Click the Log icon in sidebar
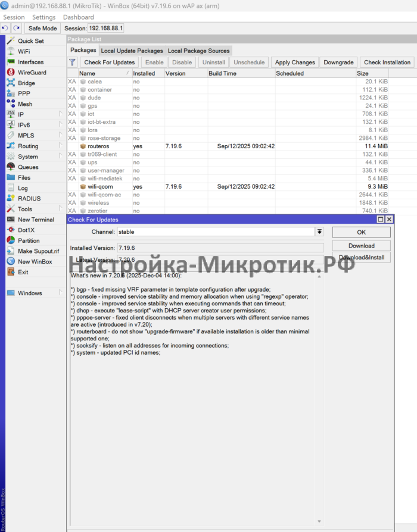This screenshot has height=532, width=417. coord(11,188)
